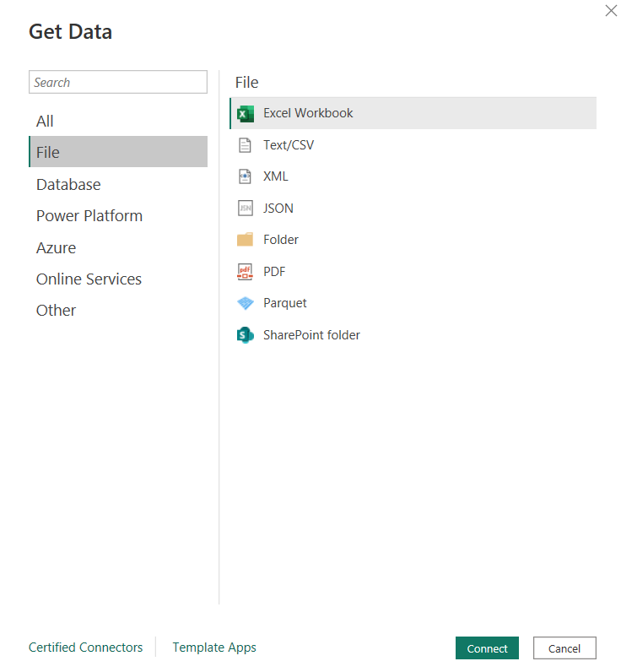Choose the XML connector label

click(x=275, y=176)
